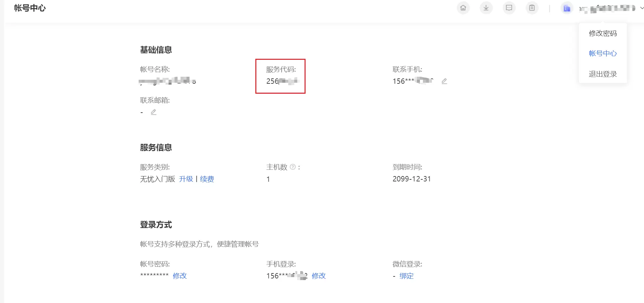Screen dimensions: 644x303
Task: Edit the contact phone pencil icon
Action: coord(444,81)
